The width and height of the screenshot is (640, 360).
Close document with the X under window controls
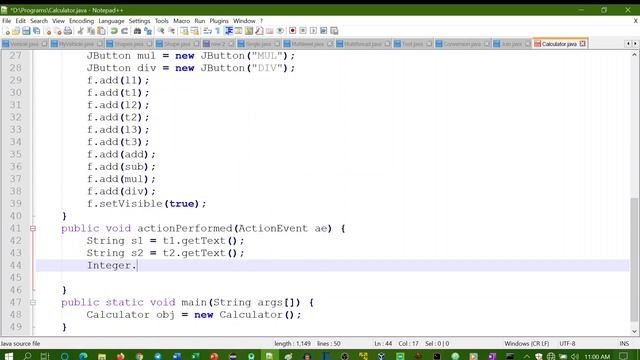pyautogui.click(x=635, y=21)
